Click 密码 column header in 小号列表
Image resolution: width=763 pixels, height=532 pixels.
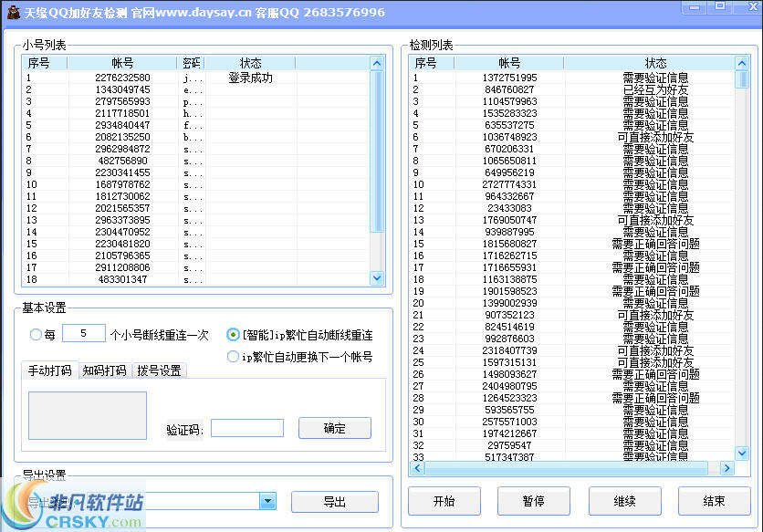click(192, 63)
